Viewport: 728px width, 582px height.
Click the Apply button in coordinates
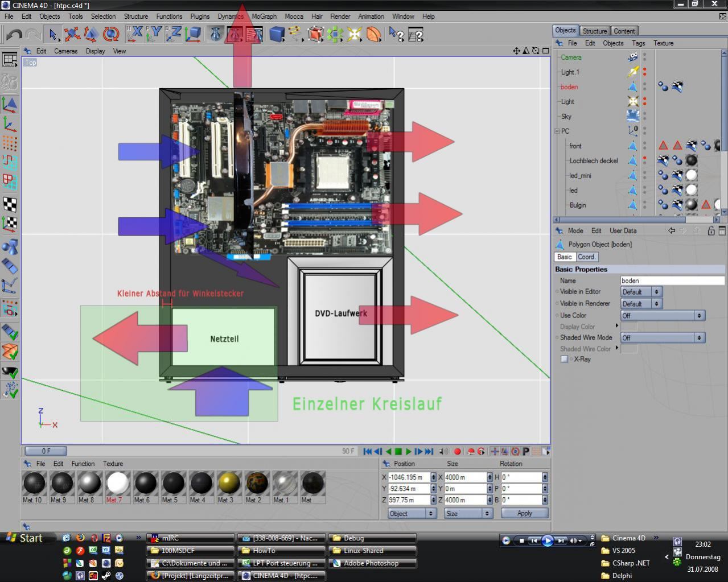point(524,513)
